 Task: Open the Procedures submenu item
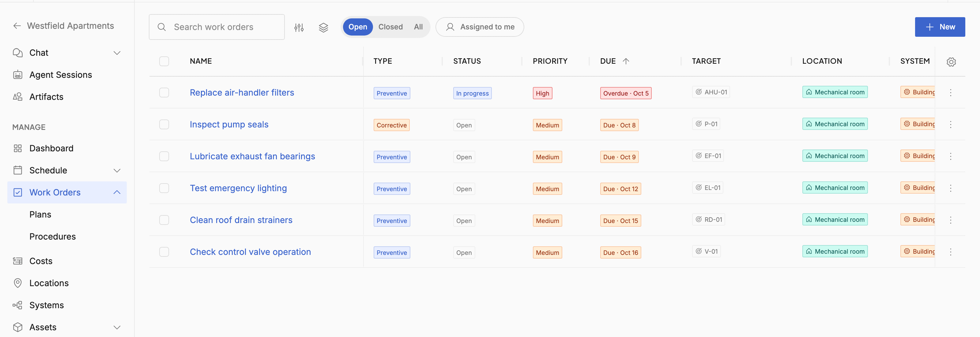click(52, 237)
